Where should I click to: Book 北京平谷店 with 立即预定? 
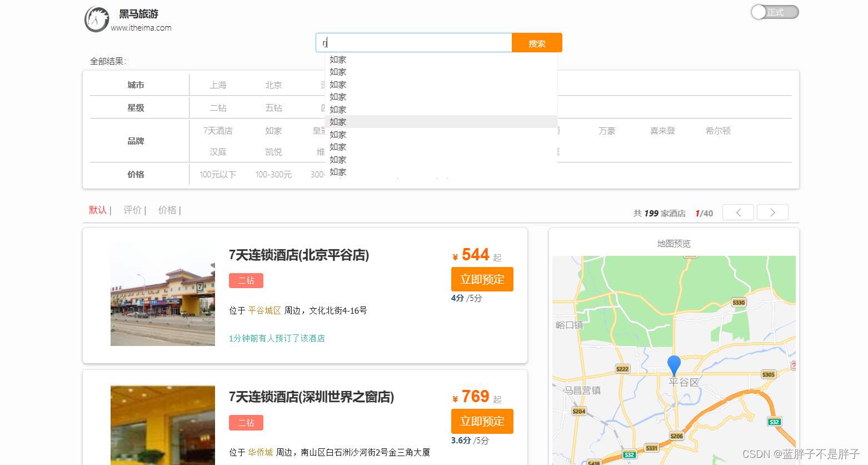tap(482, 279)
